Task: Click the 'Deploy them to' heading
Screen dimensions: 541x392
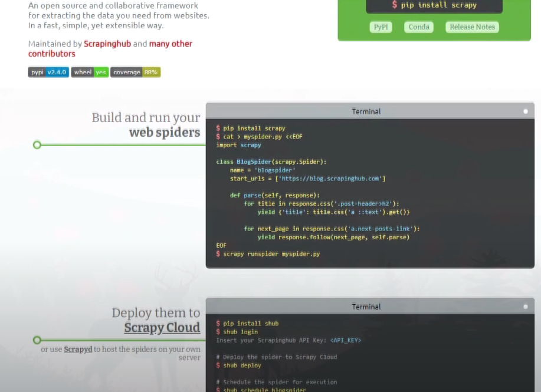Action: coord(156,312)
